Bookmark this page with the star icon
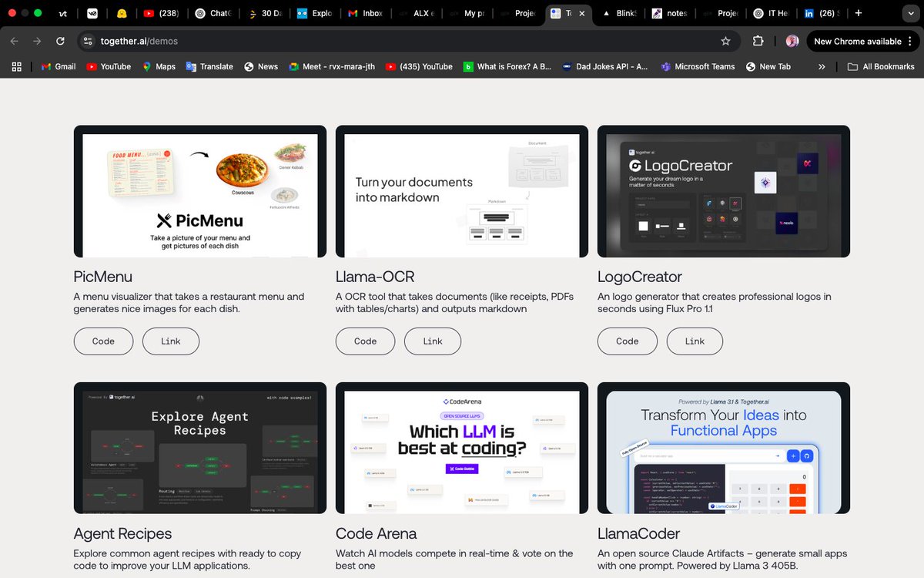Image resolution: width=924 pixels, height=578 pixels. 724,41
